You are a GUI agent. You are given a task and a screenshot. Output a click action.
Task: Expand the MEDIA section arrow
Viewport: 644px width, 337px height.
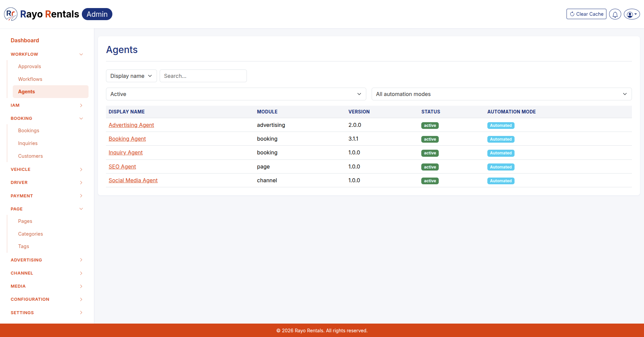tap(81, 286)
